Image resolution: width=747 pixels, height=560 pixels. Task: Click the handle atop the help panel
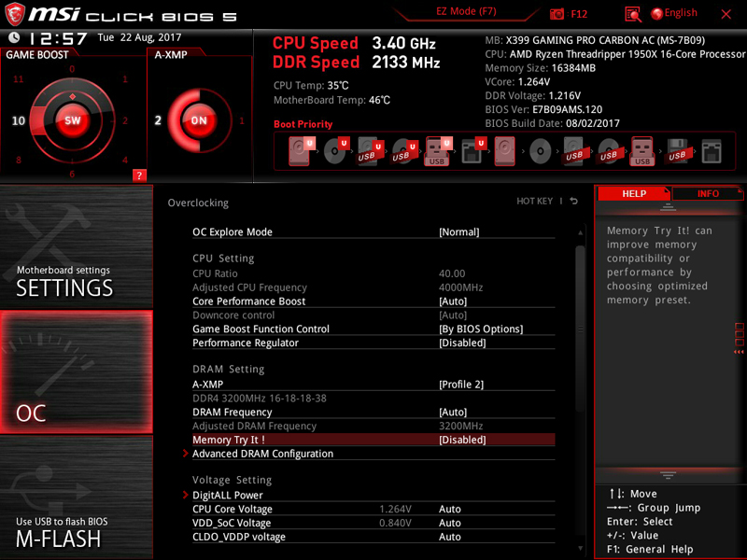pos(668,206)
